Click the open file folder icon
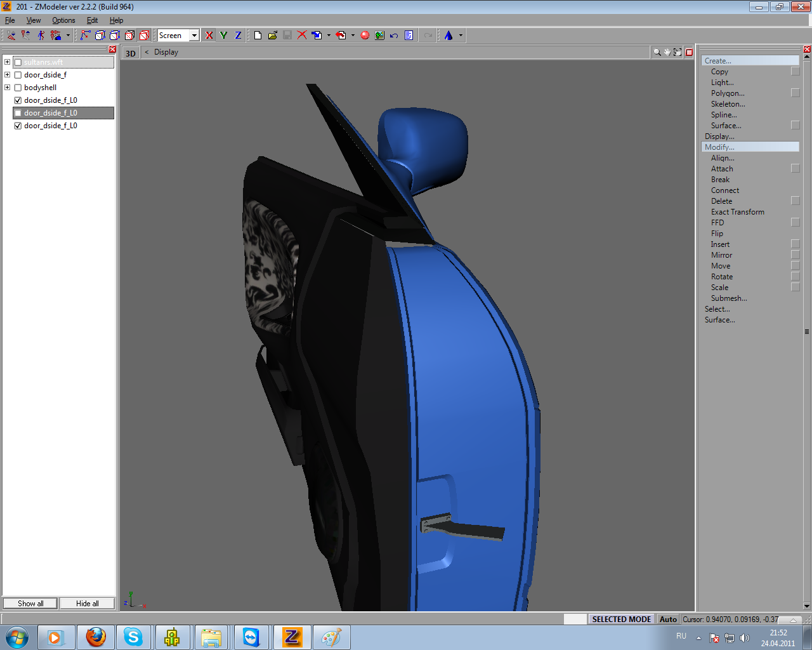 click(x=272, y=36)
